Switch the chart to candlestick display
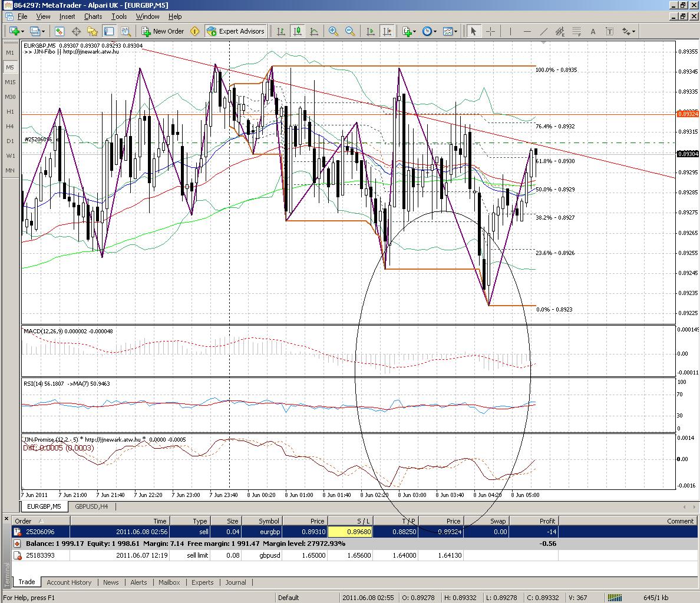The image size is (700, 603). 298,31
